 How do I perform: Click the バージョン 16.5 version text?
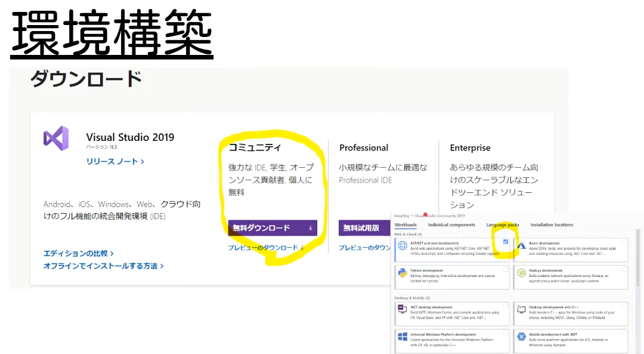pyautogui.click(x=101, y=147)
